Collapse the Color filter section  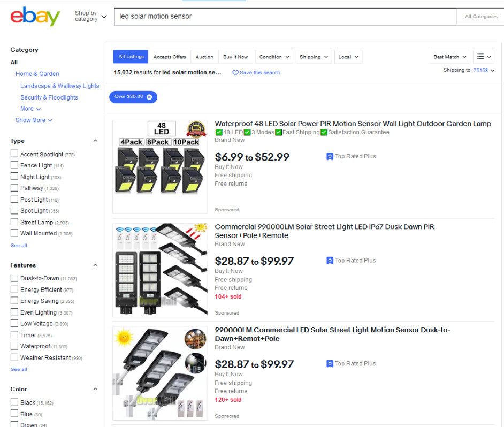pos(95,388)
